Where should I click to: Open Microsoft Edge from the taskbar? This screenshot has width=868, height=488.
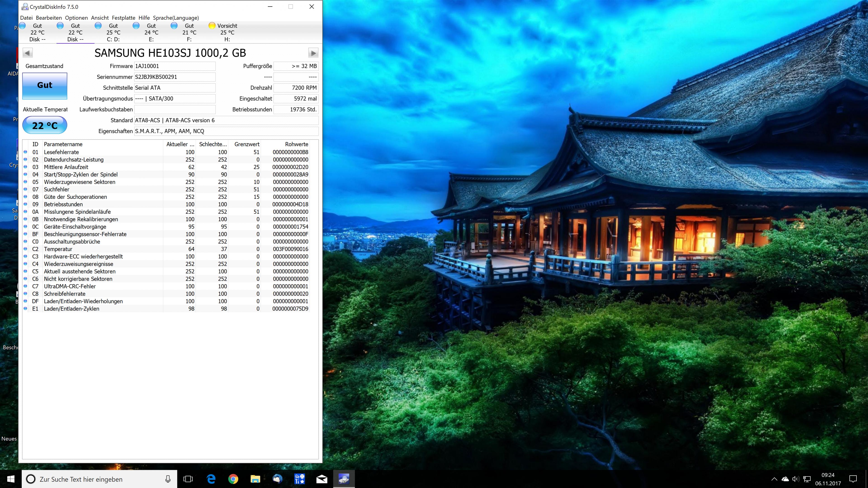[211, 479]
